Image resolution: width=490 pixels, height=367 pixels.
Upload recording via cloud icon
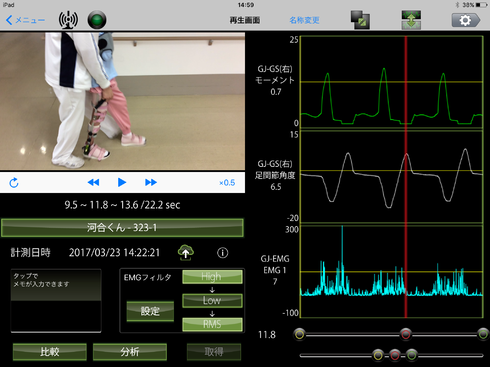[x=186, y=253]
